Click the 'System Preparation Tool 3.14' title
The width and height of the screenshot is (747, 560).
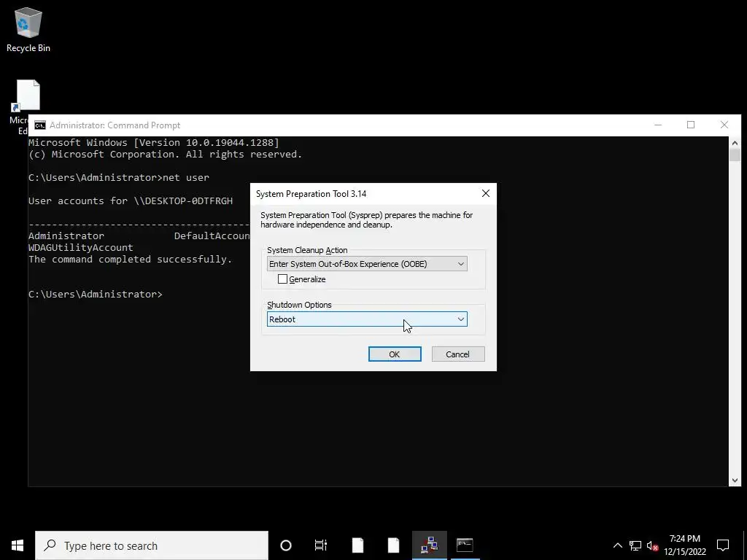(311, 194)
